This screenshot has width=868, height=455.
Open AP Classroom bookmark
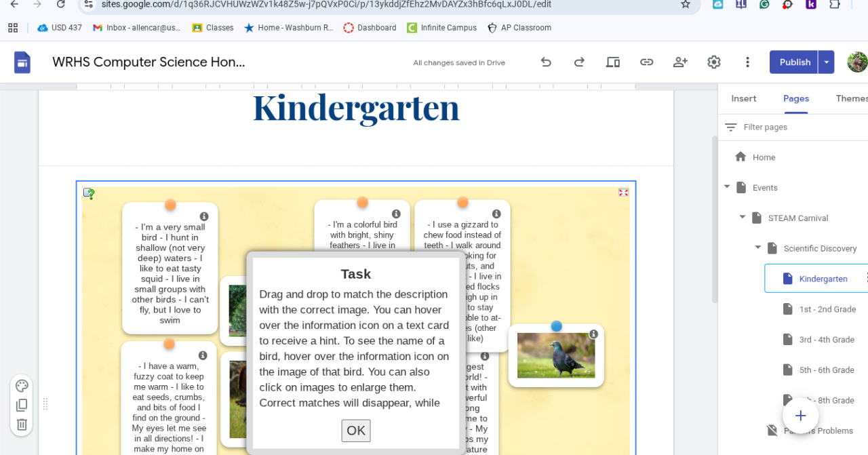[519, 28]
